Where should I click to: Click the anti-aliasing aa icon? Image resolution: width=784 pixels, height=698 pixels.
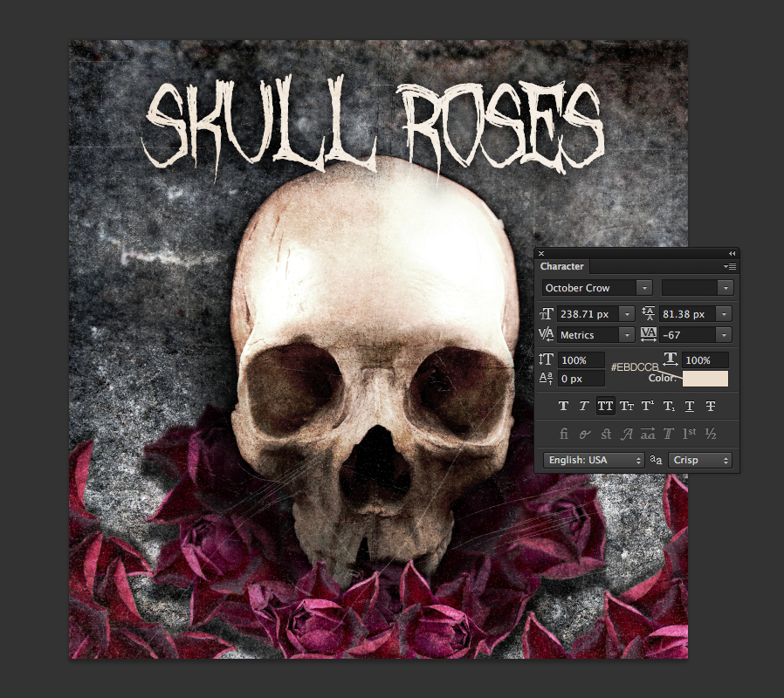(657, 460)
